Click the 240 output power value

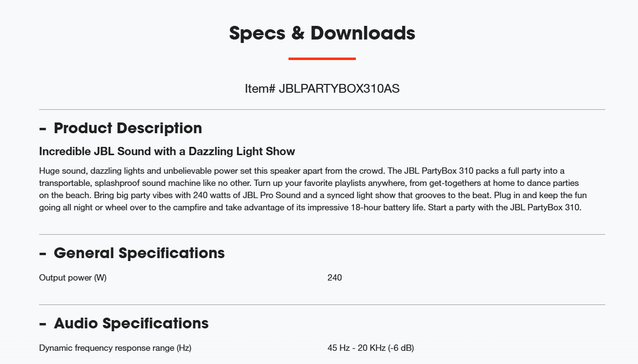coord(335,278)
